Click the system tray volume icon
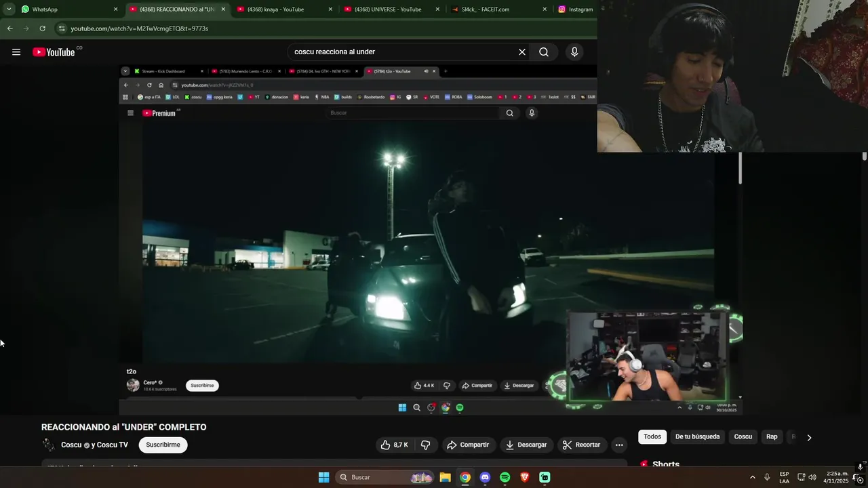868x488 pixels. 812,477
